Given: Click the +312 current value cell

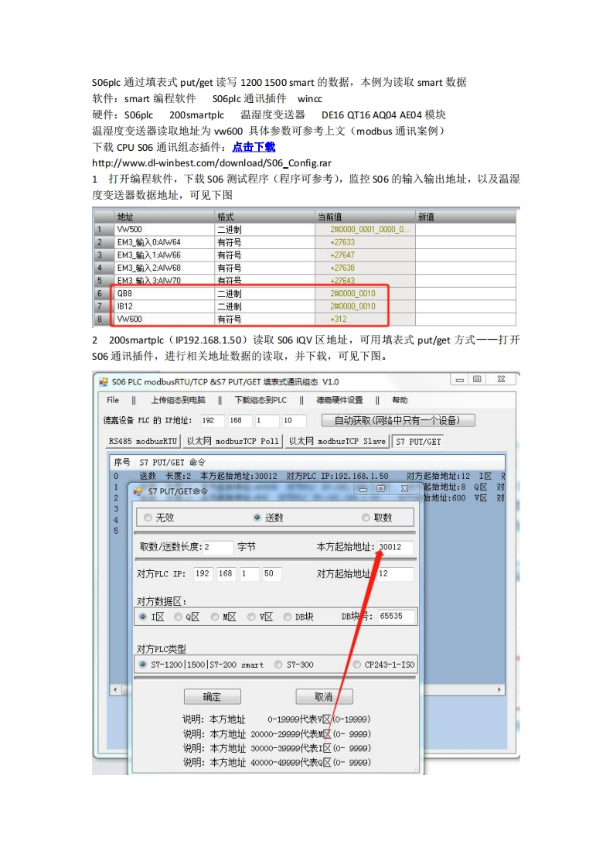Looking at the screenshot, I should click(365, 319).
